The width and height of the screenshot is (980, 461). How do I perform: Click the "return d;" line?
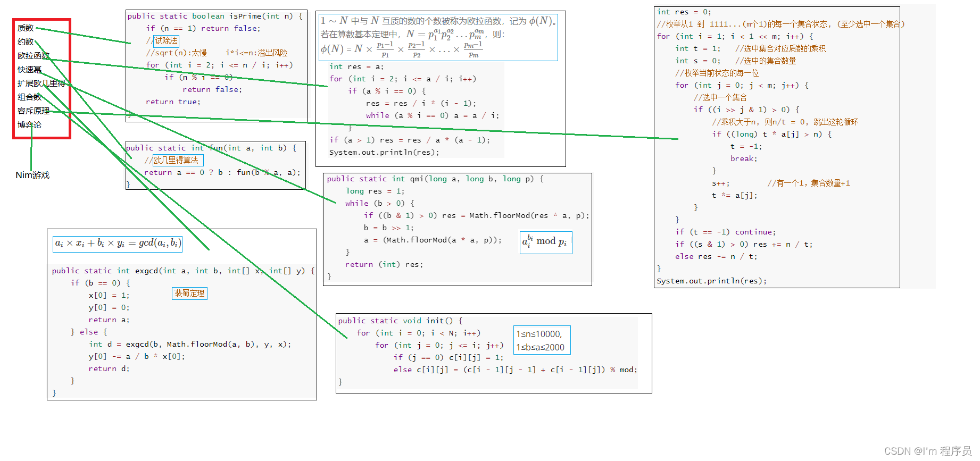109,368
